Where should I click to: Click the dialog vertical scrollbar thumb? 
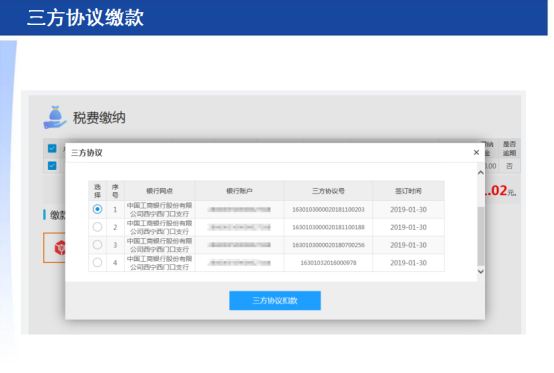coord(481,236)
